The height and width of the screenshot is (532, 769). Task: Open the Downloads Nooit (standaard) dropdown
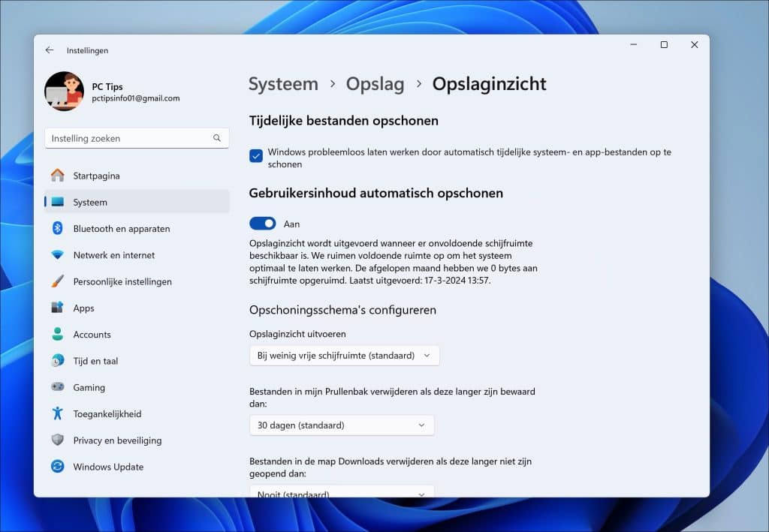pyautogui.click(x=342, y=491)
